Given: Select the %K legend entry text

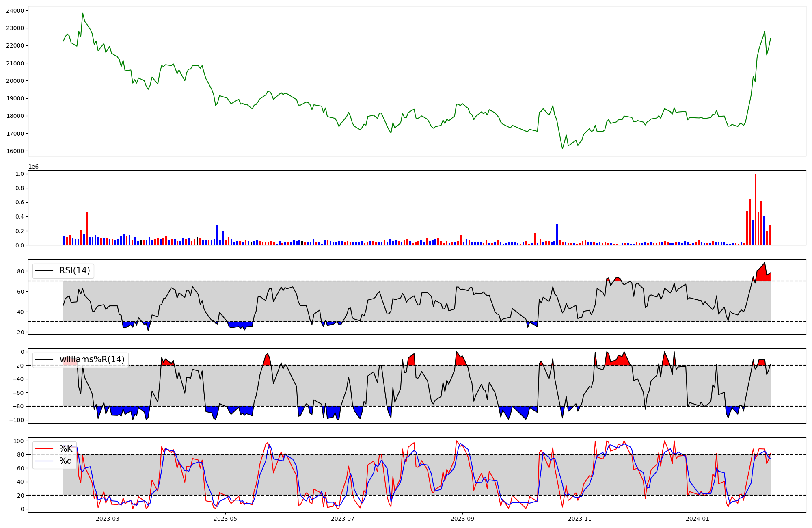Looking at the screenshot, I should click(x=66, y=449).
